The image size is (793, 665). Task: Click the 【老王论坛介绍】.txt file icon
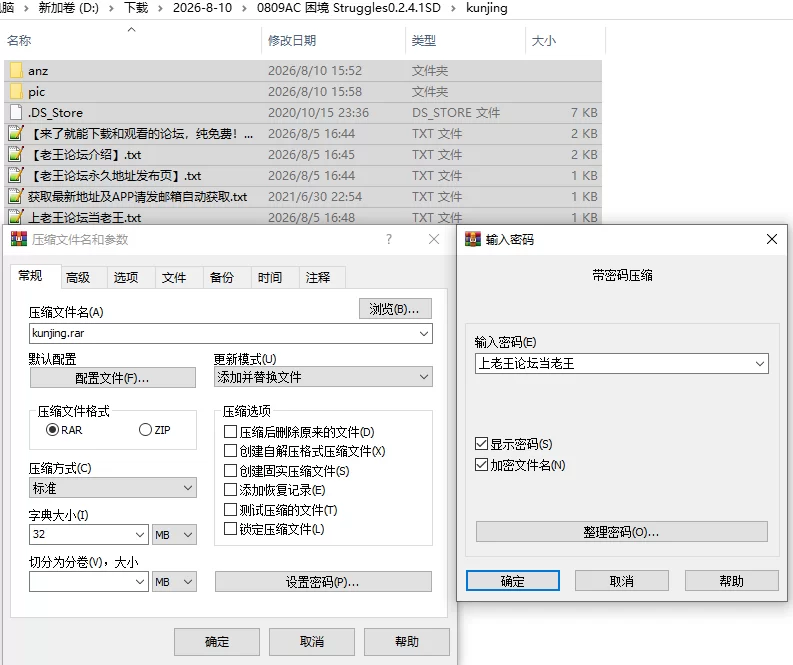coord(16,154)
